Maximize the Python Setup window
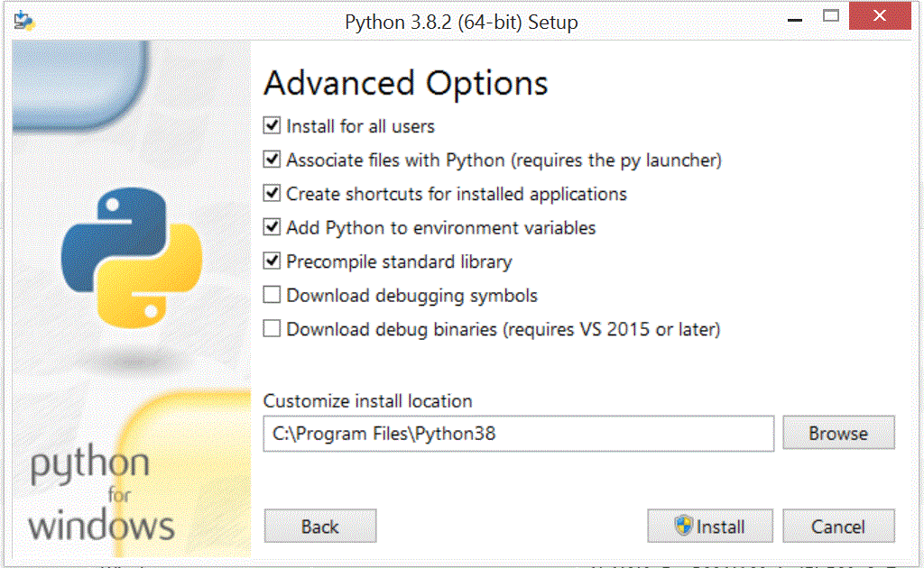This screenshot has height=568, width=924. pos(831,16)
